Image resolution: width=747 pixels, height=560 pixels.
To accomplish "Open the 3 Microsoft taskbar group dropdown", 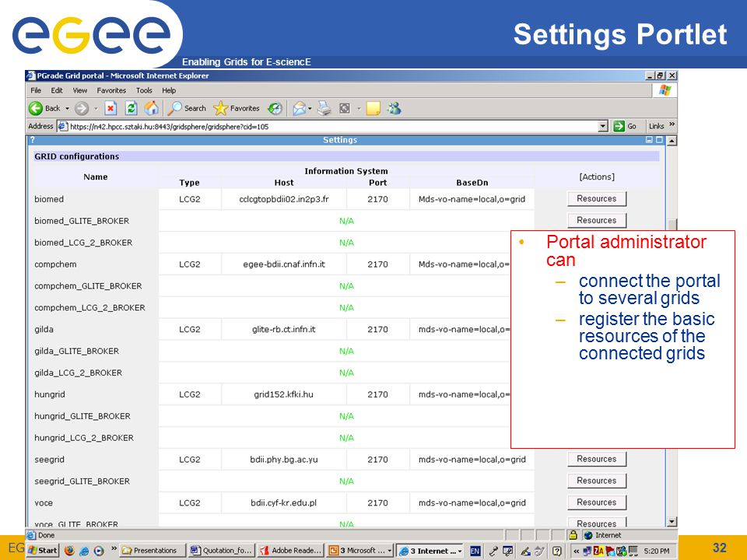I will (390, 551).
